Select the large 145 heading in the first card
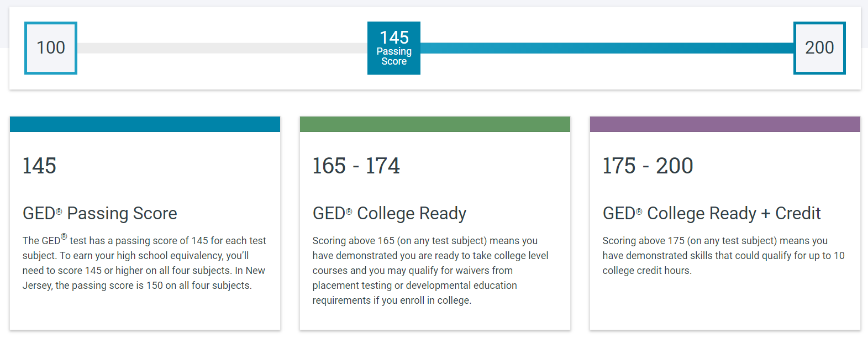 39,166
